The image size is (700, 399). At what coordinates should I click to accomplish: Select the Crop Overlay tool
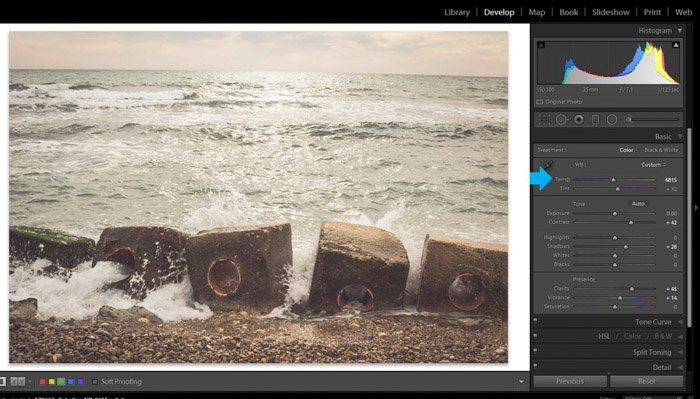tap(544, 120)
